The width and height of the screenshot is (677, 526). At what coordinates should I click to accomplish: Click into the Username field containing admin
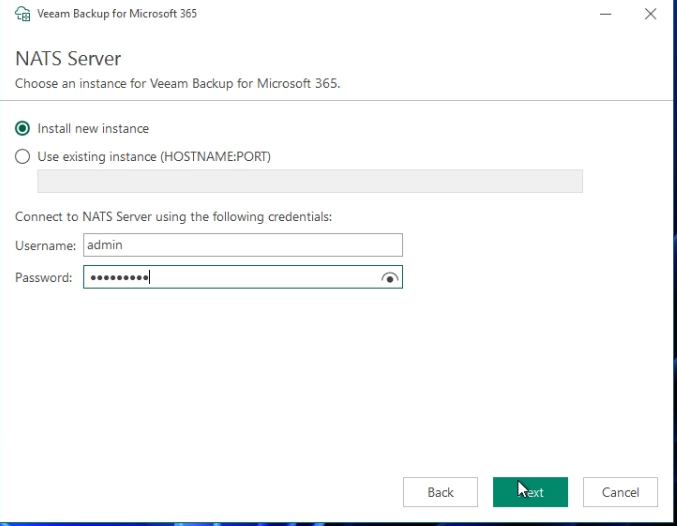[x=243, y=245]
